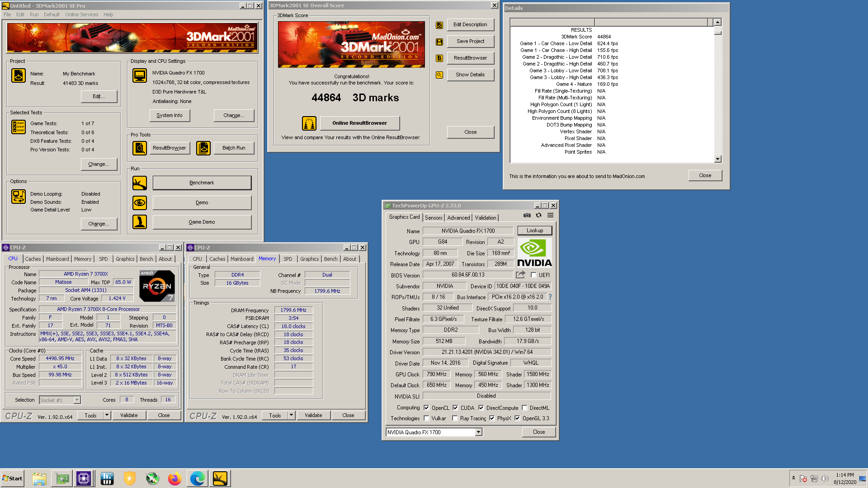Switch to the Advanced tab in GPU-Z
This screenshot has height=488, width=868.
(x=458, y=218)
